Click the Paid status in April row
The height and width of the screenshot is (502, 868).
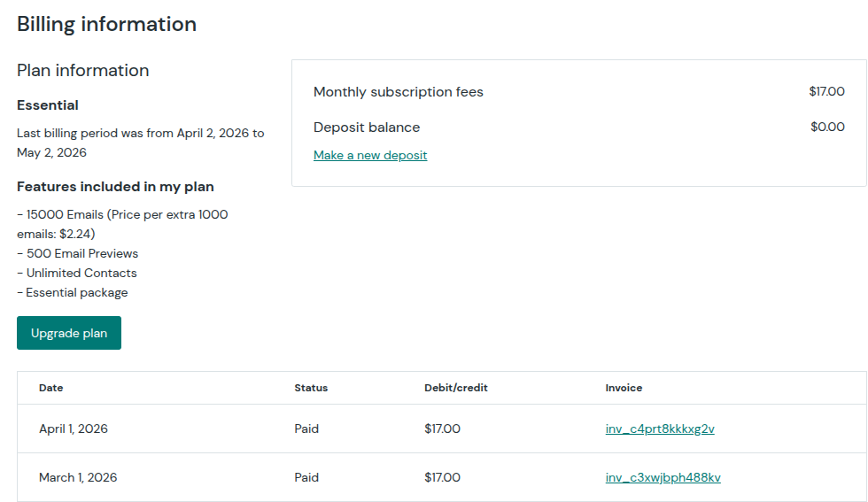(306, 429)
